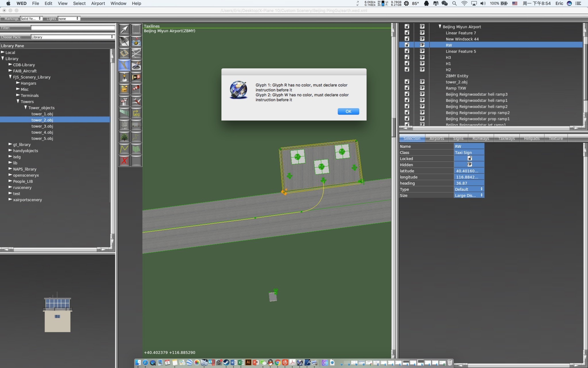
Task: Open the Markings dropdown
Action: pyautogui.click(x=31, y=19)
